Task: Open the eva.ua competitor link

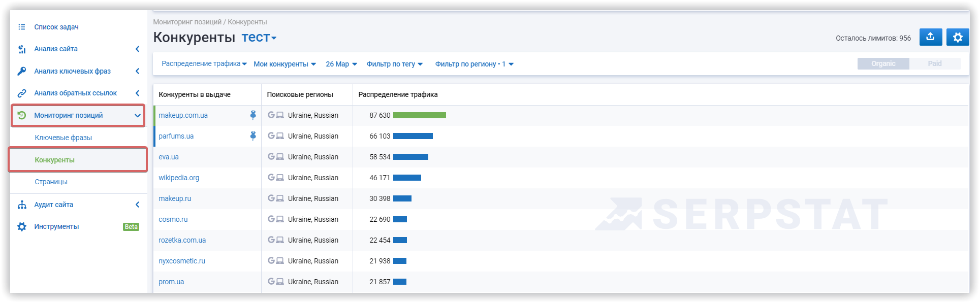Action: [x=169, y=157]
